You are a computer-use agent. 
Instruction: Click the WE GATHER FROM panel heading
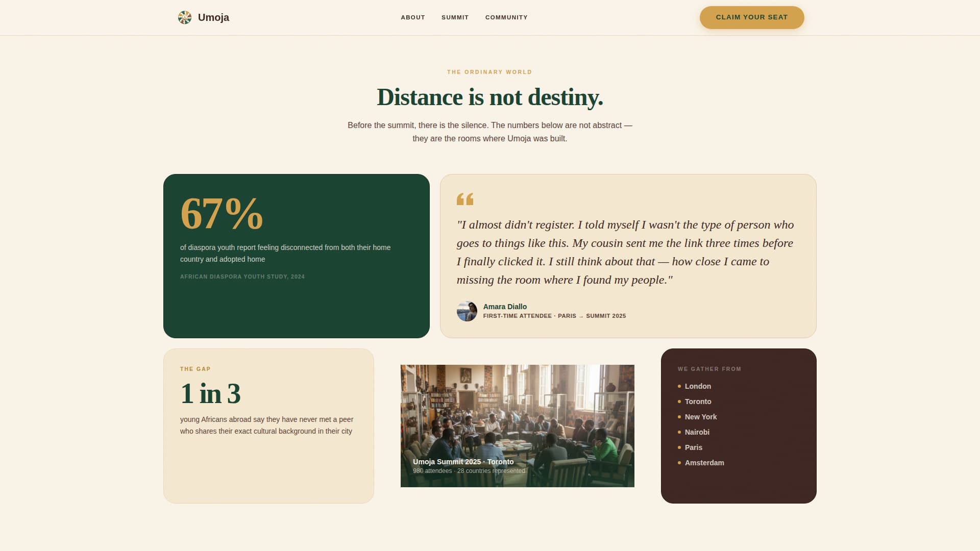pos(708,368)
